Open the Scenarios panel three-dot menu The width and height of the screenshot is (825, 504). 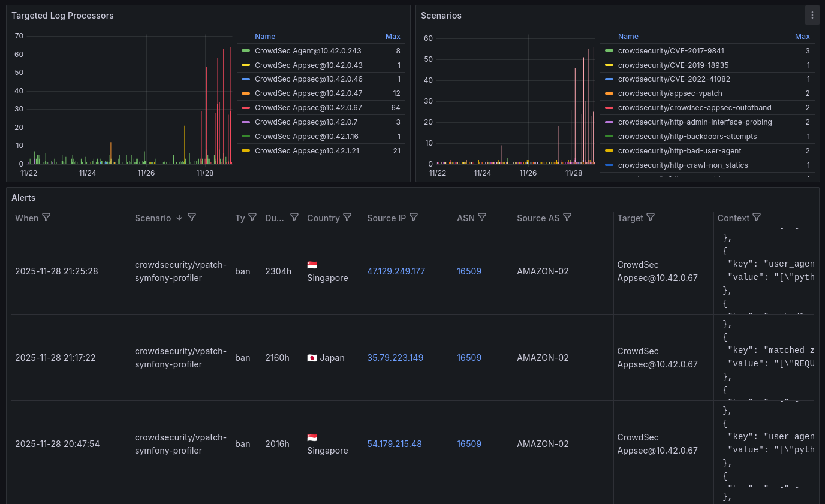812,16
